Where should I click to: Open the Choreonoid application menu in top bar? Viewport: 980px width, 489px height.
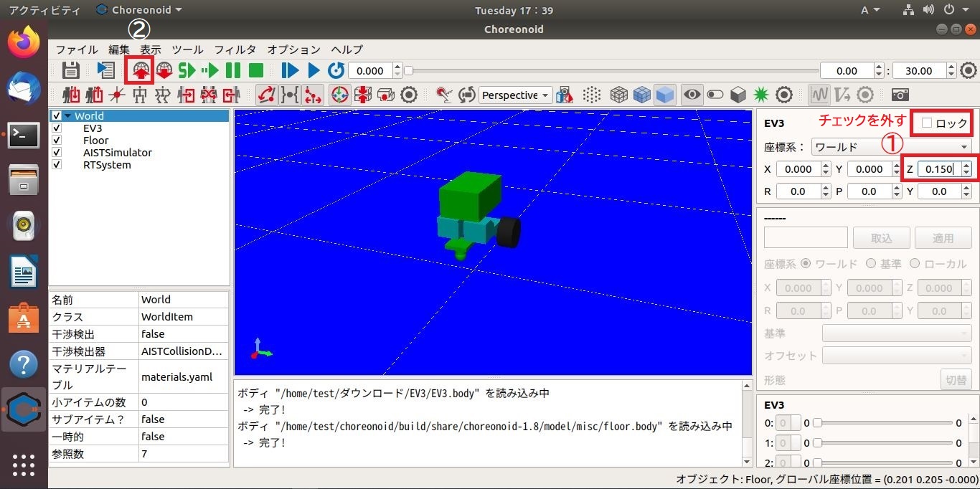tap(138, 10)
